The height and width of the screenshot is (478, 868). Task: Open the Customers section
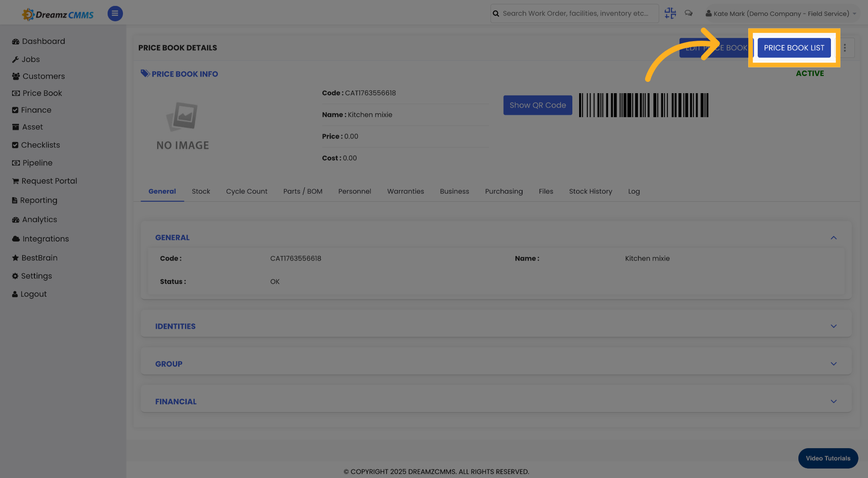pos(43,76)
